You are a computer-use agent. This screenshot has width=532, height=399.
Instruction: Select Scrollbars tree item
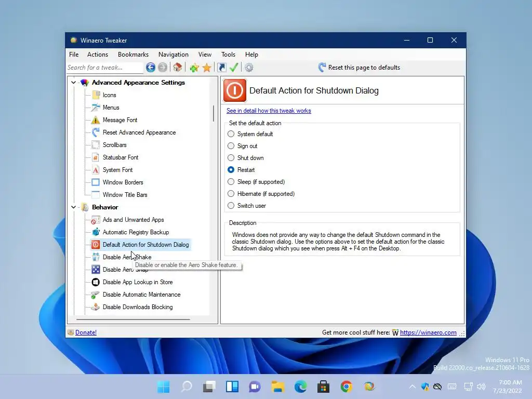(115, 145)
